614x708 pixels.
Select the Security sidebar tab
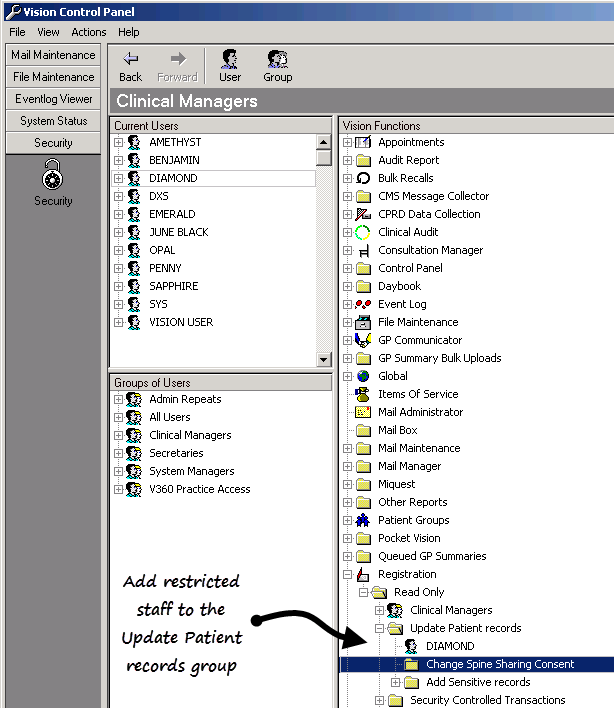[x=53, y=143]
